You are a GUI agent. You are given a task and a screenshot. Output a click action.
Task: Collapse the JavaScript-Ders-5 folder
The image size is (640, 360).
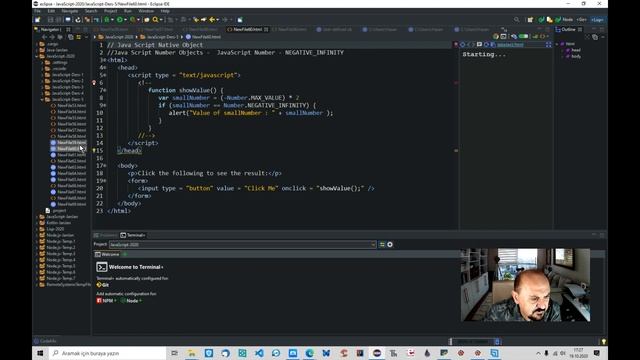42,99
